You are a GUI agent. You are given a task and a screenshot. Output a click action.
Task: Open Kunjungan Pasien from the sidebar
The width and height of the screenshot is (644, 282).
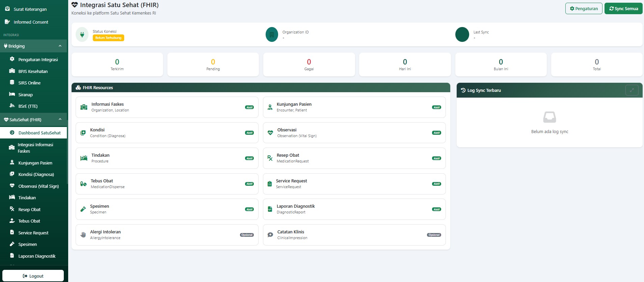[34, 163]
